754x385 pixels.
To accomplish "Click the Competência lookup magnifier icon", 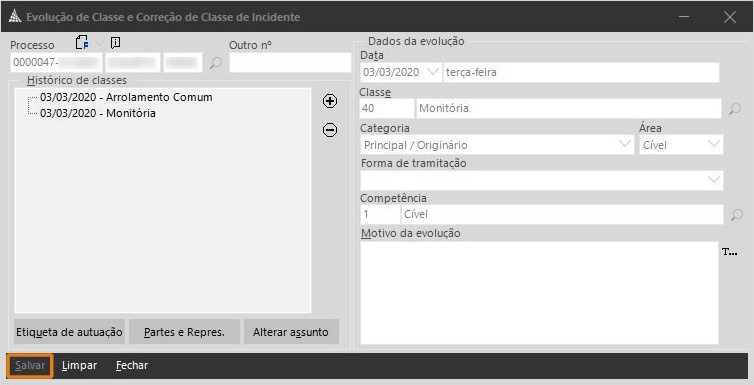I will 737,214.
